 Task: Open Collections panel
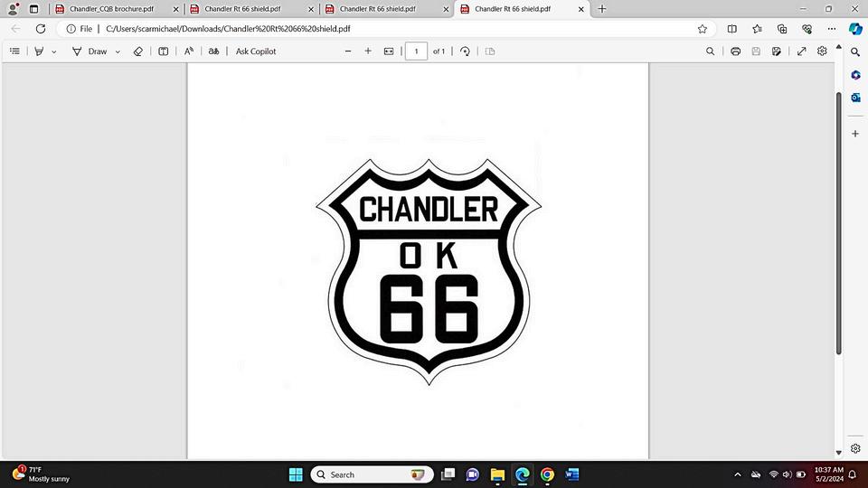pos(782,29)
